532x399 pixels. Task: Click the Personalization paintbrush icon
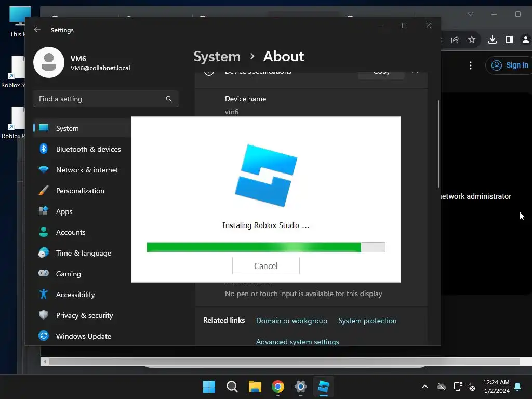[x=44, y=190]
